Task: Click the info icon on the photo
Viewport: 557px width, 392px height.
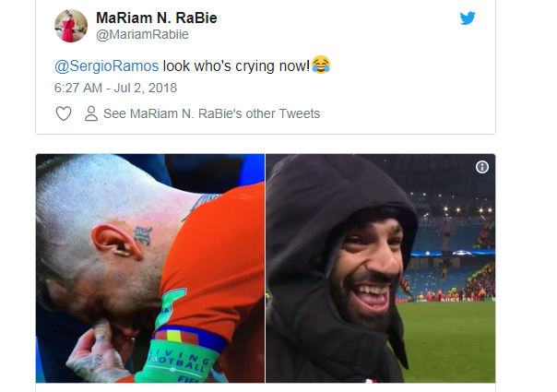Action: point(482,167)
